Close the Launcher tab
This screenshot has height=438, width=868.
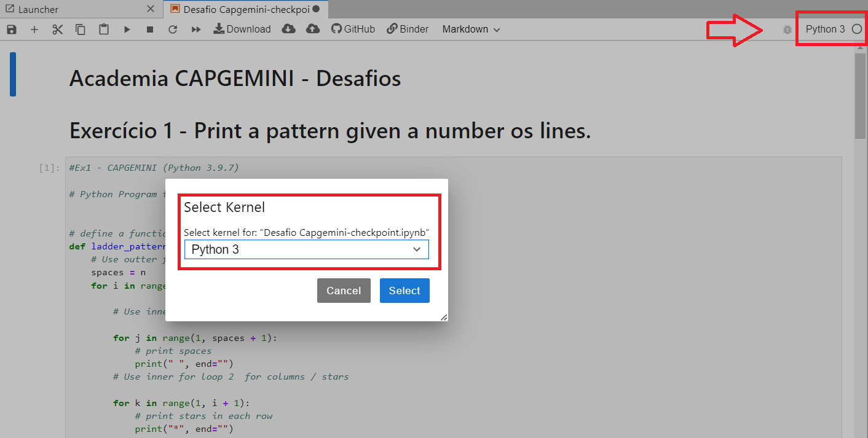coord(151,9)
